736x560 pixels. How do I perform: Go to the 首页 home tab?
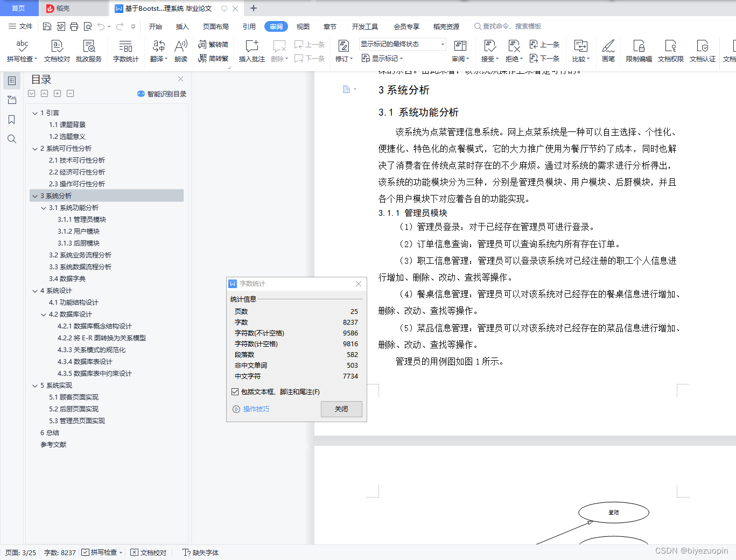pyautogui.click(x=19, y=8)
